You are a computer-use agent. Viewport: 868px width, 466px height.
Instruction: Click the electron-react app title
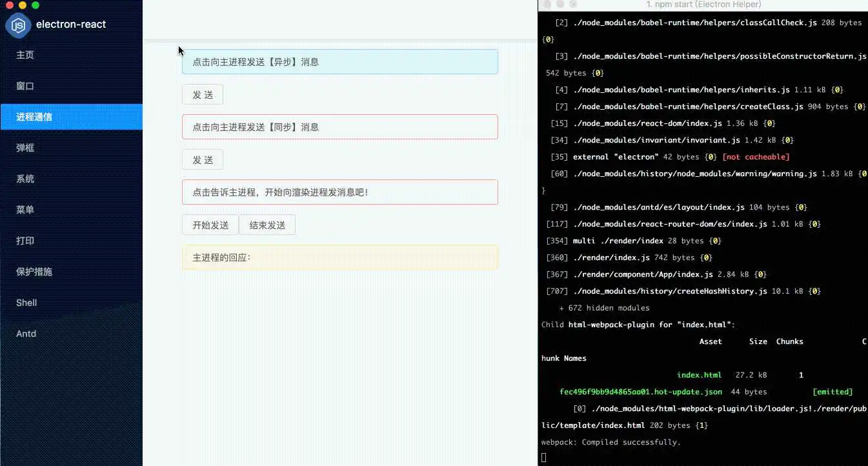tap(71, 25)
